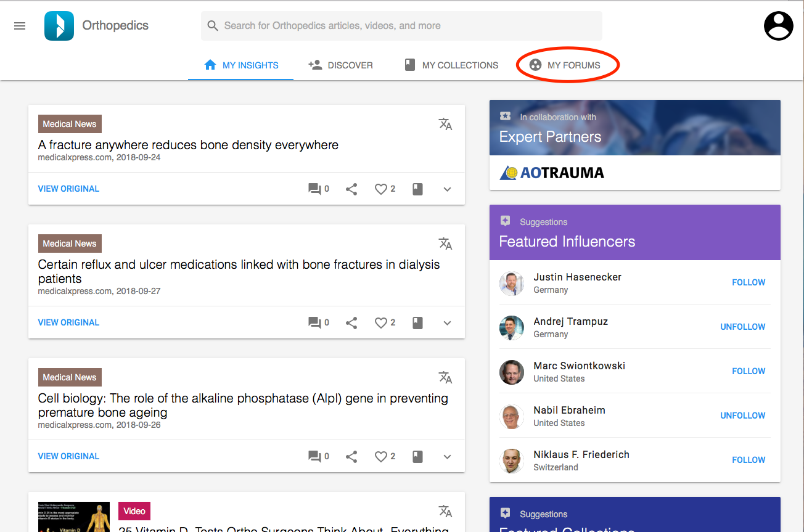Open Andrej Trampuz's profile photo
The image size is (804, 532).
512,328
